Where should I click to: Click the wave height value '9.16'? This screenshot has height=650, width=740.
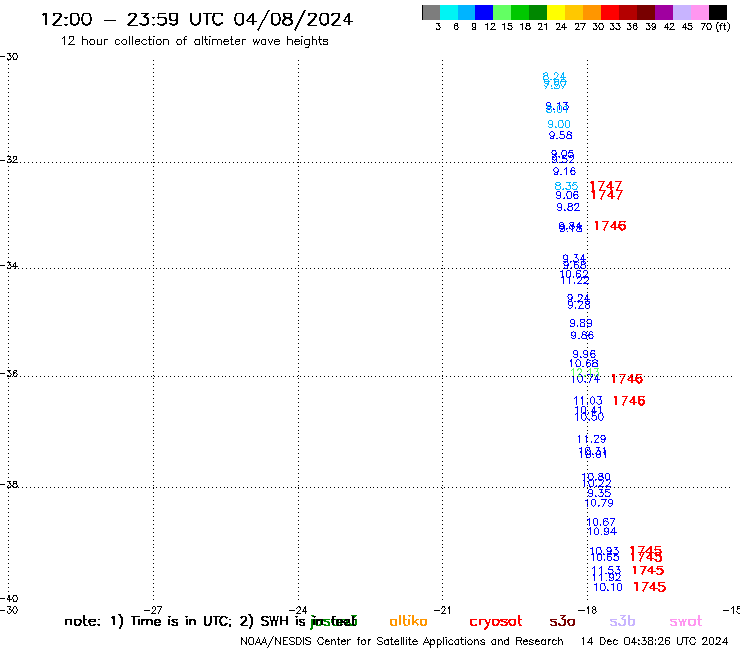point(564,171)
